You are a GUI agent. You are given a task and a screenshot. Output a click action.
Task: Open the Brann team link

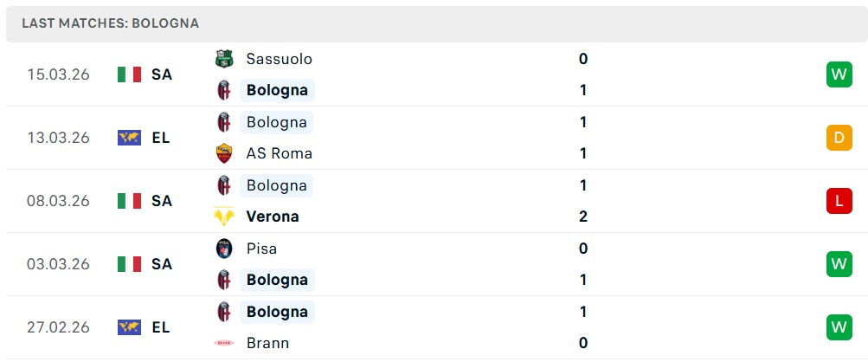[267, 343]
